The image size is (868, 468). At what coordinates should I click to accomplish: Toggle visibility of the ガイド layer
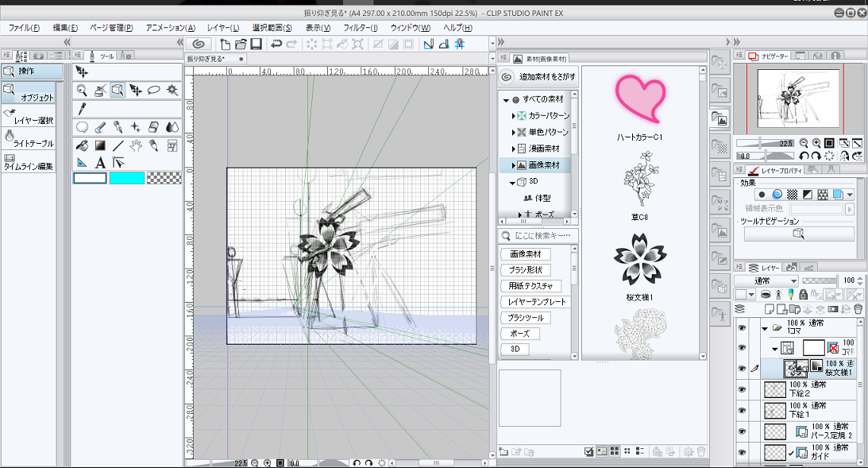coord(743,452)
